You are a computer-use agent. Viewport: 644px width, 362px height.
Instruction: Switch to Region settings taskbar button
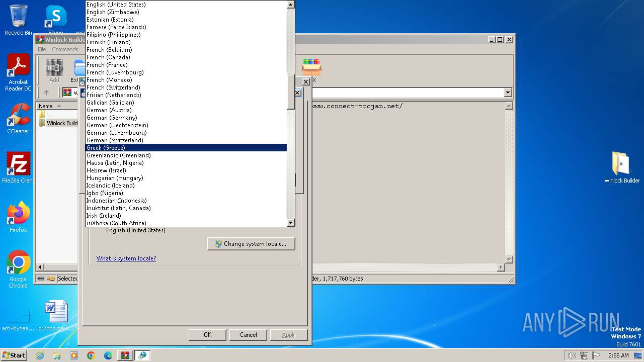coord(142,355)
